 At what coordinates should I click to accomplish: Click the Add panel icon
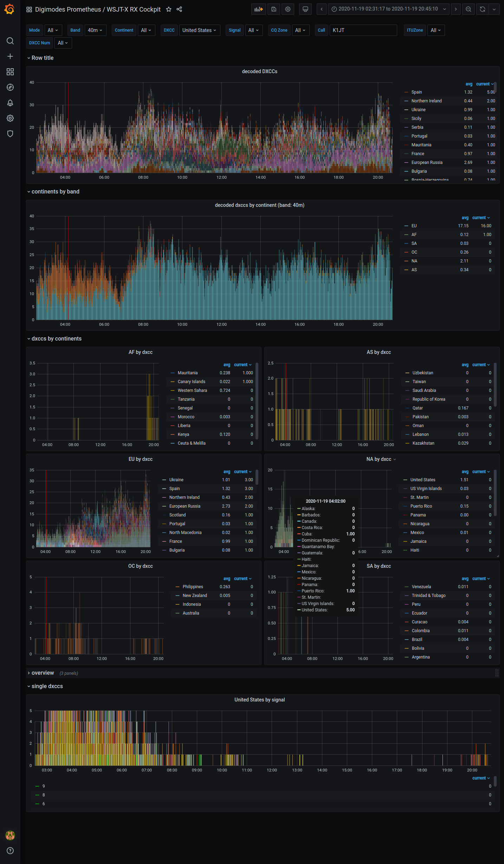pyautogui.click(x=259, y=9)
